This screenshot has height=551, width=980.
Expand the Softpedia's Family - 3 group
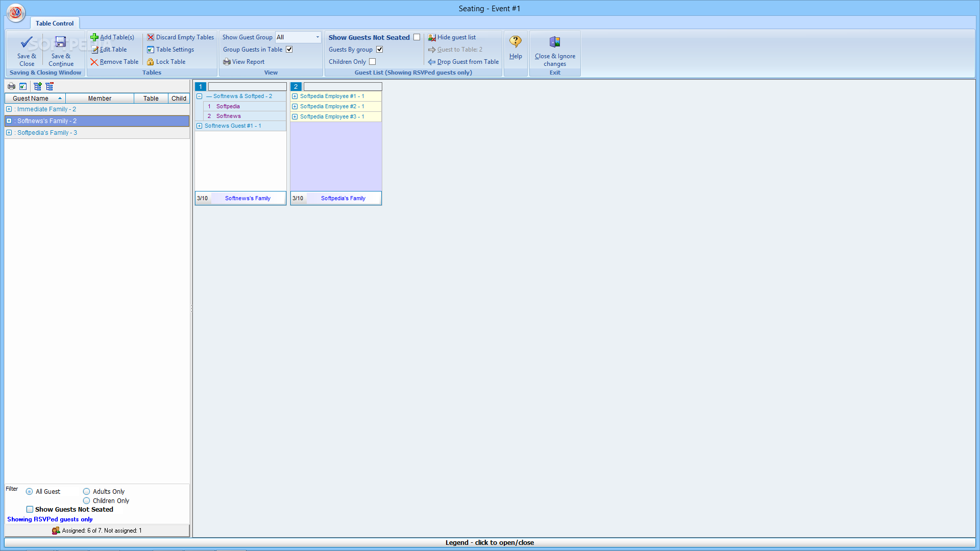coord(9,133)
